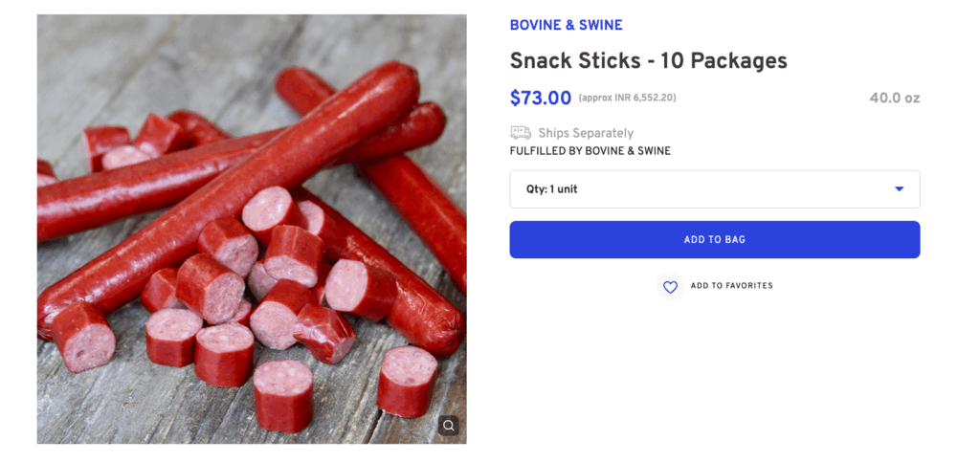Click the heart favorites icon
980x462 pixels.
point(670,286)
